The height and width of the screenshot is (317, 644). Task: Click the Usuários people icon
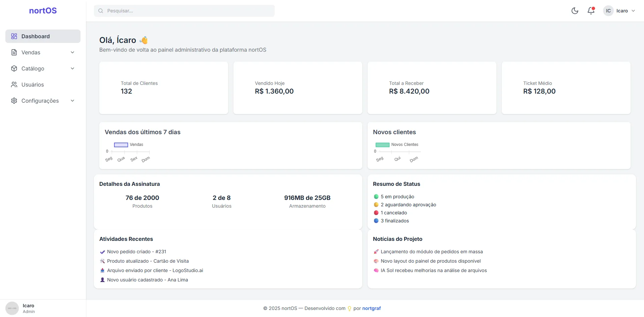[14, 85]
